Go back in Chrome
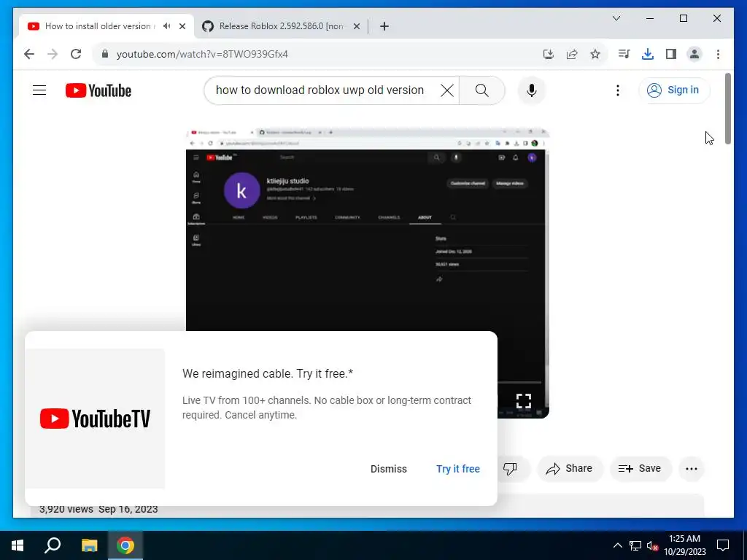 29,54
